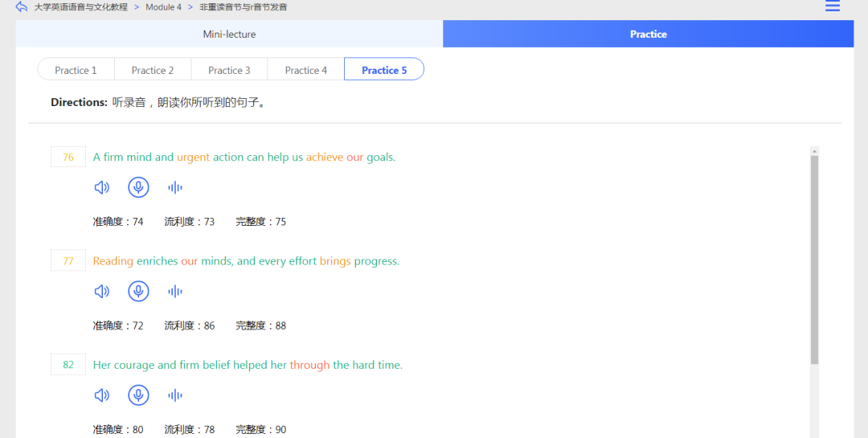Open the hamburger menu at top right
The image size is (868, 438).
833,6
